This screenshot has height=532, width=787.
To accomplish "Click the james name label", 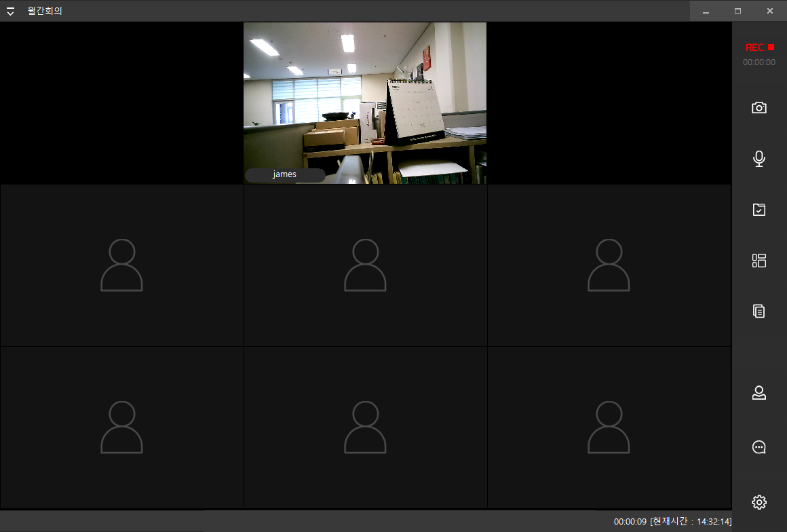I will pos(284,174).
